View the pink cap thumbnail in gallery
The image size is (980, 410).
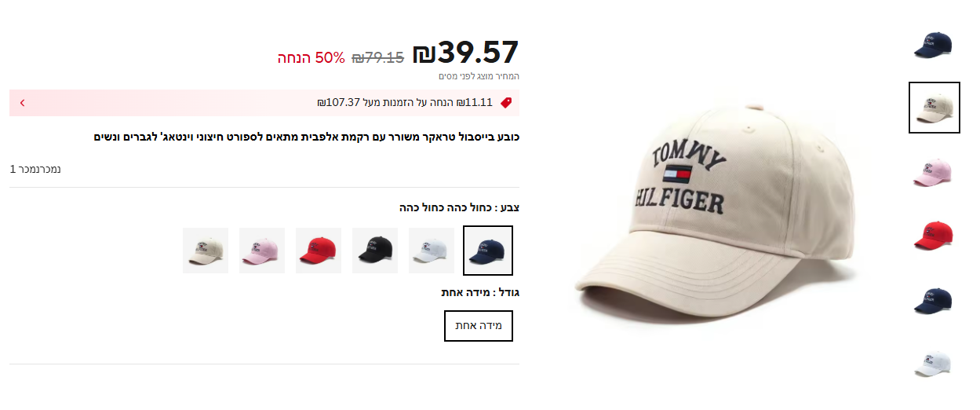tap(933, 172)
